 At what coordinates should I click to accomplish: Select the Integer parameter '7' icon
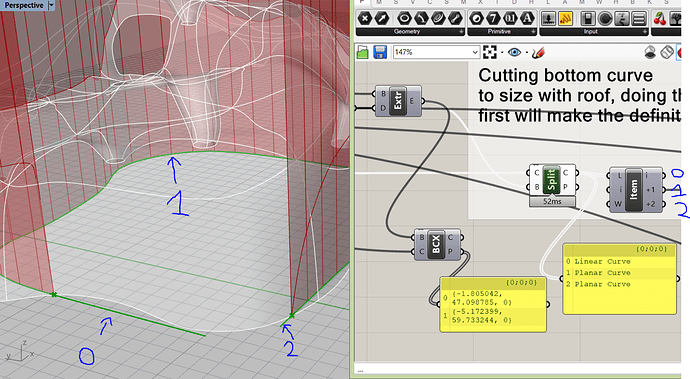pyautogui.click(x=493, y=18)
